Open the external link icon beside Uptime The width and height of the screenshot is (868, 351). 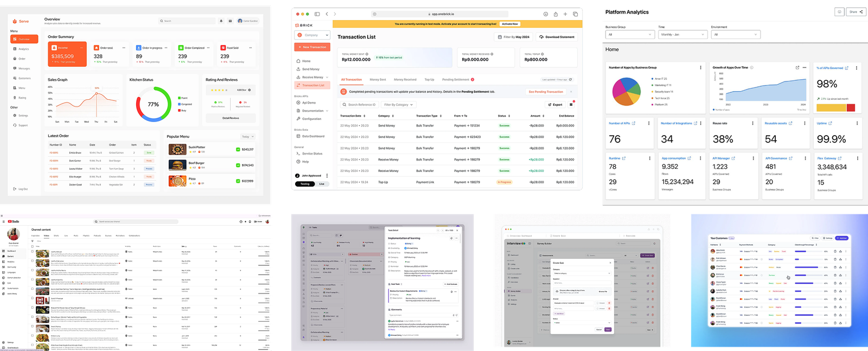(x=830, y=123)
